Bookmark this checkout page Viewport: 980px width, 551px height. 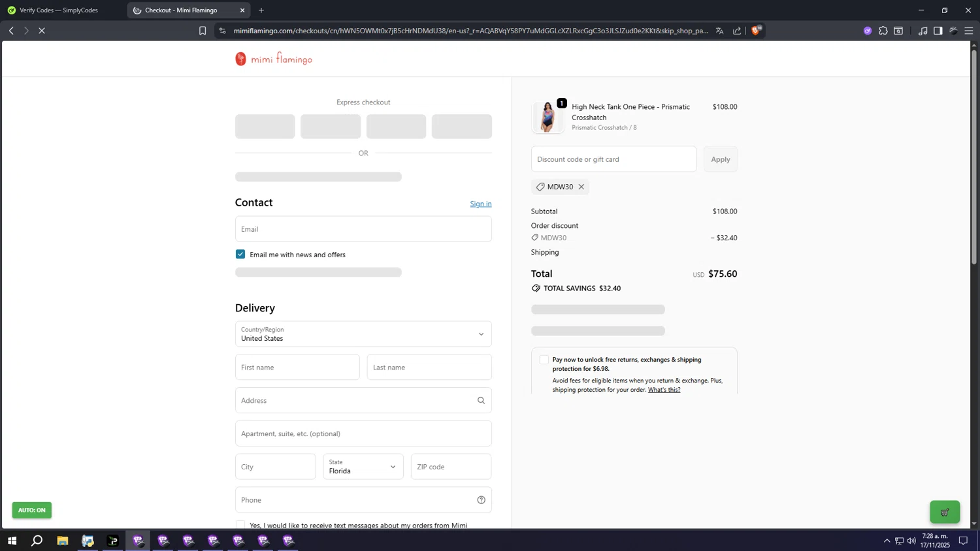[x=203, y=31]
